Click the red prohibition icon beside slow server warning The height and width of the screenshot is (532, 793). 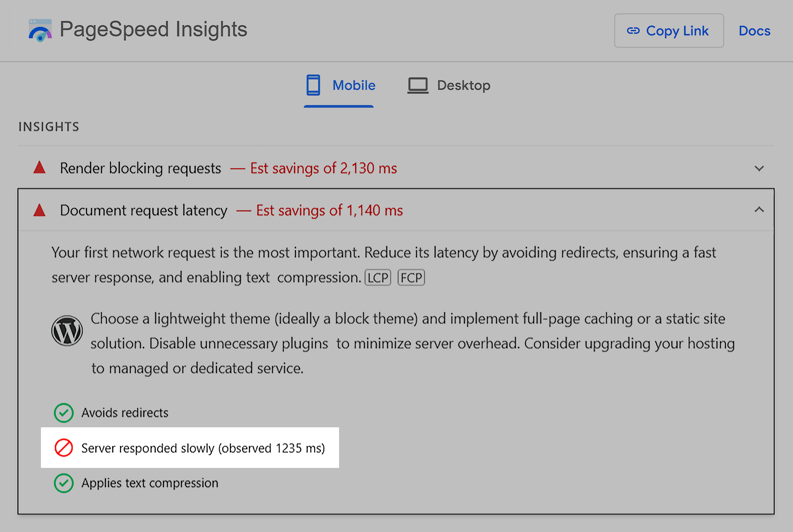click(64, 448)
